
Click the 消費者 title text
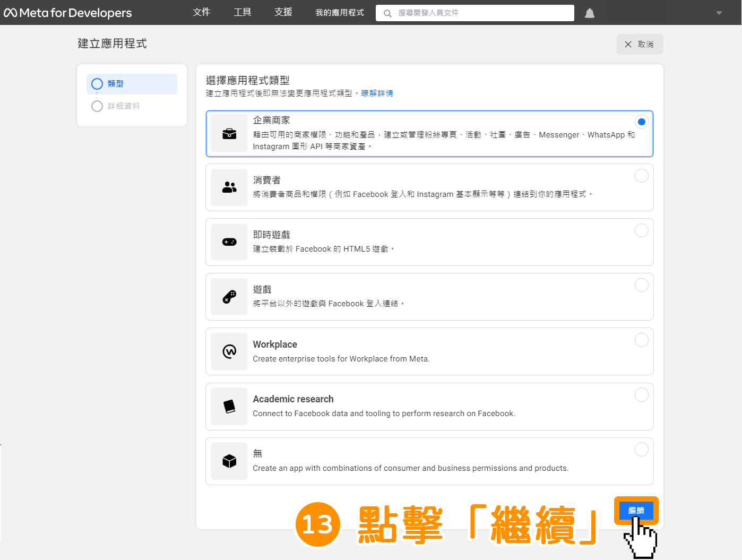(x=266, y=180)
